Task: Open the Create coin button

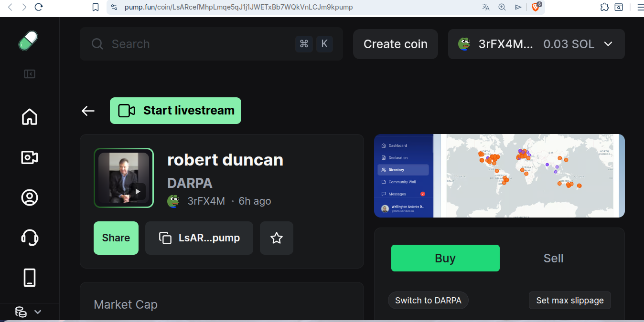Action: (396, 44)
